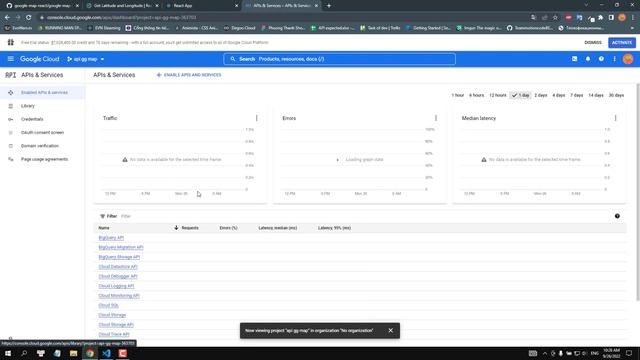Viewport: 640px width, 360px height.
Task: Select the 2 days time range
Action: coord(541,95)
